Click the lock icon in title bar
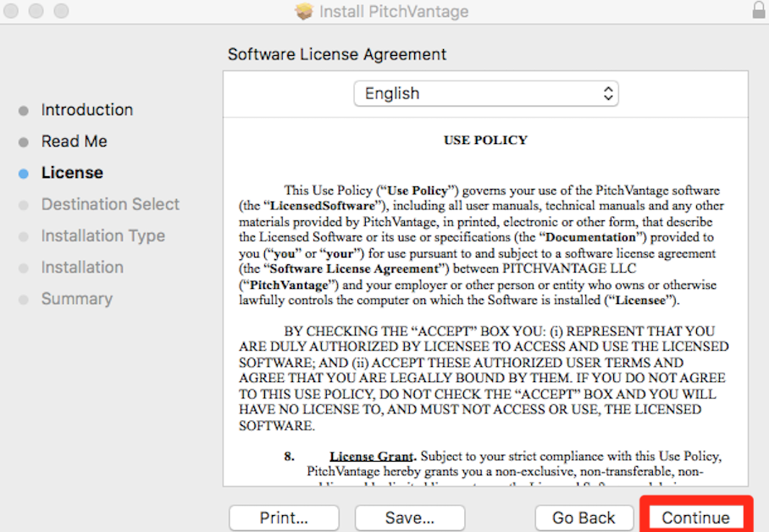 pos(759,10)
